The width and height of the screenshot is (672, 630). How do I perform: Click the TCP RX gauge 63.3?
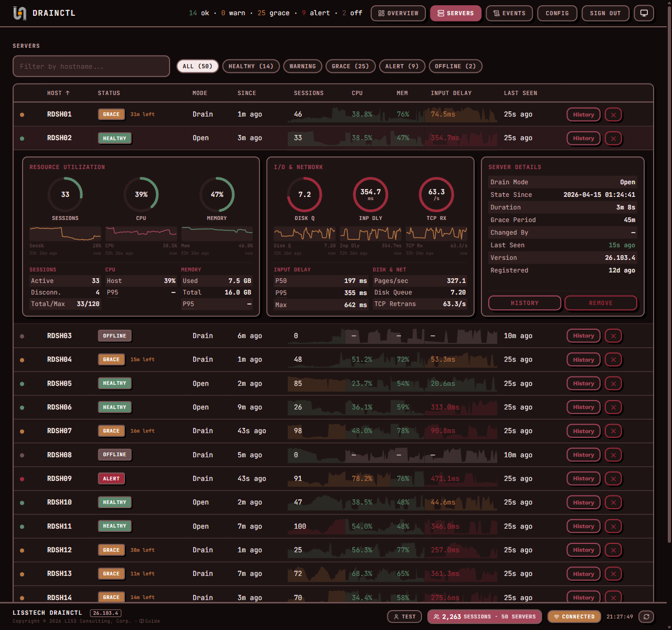coord(436,194)
